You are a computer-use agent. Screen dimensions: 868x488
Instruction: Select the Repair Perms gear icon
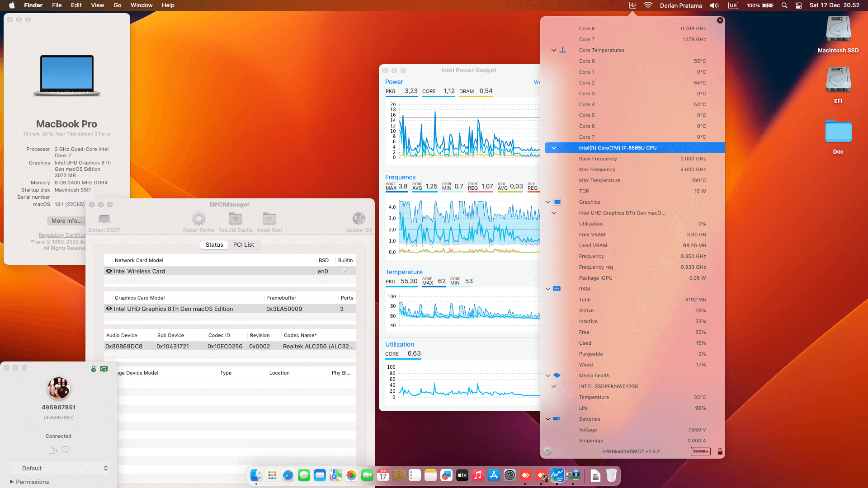[199, 220]
